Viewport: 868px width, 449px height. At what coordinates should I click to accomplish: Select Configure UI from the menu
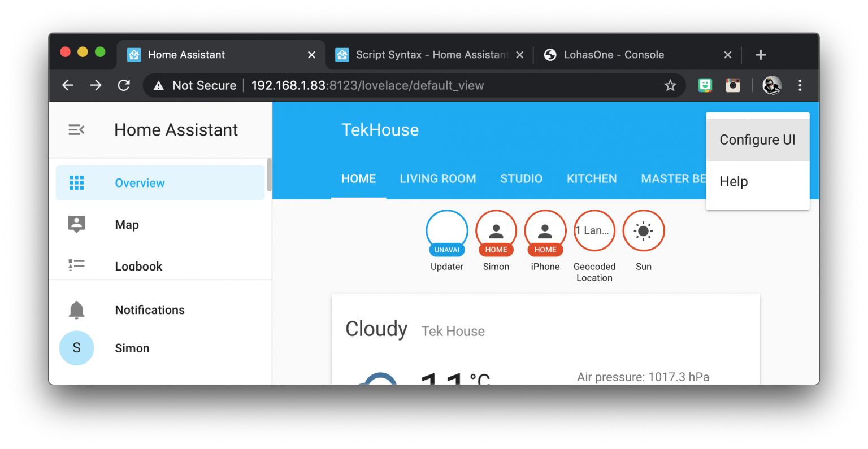pyautogui.click(x=757, y=140)
